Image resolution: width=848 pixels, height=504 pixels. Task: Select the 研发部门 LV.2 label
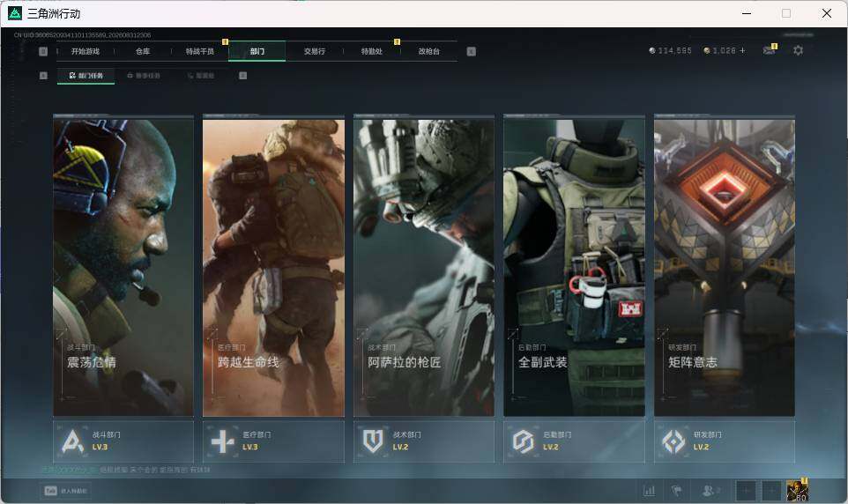(x=707, y=441)
